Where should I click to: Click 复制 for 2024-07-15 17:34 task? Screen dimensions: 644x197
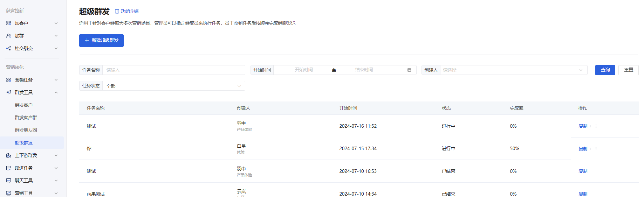click(x=583, y=149)
